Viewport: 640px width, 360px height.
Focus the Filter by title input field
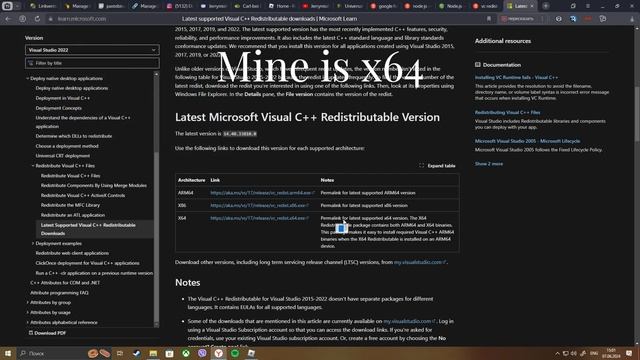(x=92, y=63)
